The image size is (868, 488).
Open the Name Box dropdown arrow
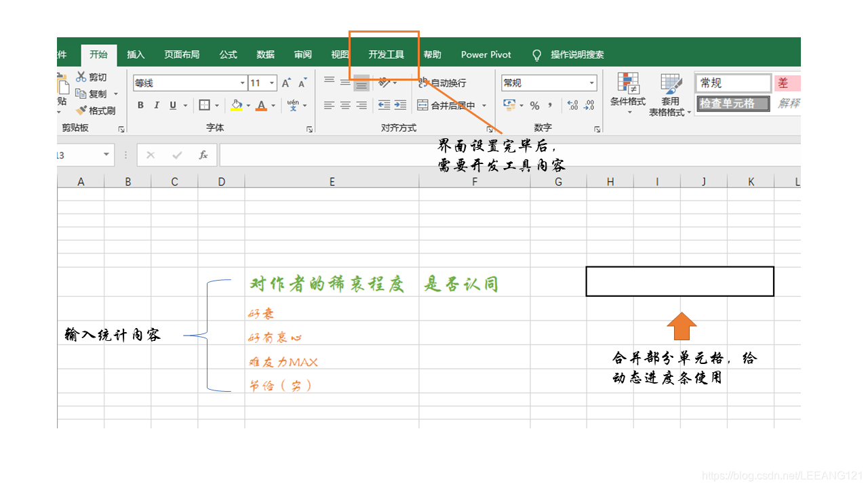106,155
